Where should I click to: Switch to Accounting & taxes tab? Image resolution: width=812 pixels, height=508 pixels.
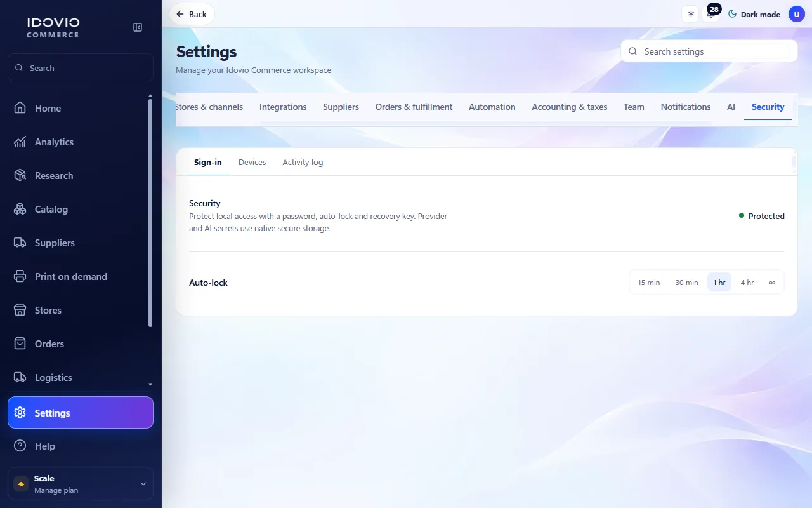point(570,107)
